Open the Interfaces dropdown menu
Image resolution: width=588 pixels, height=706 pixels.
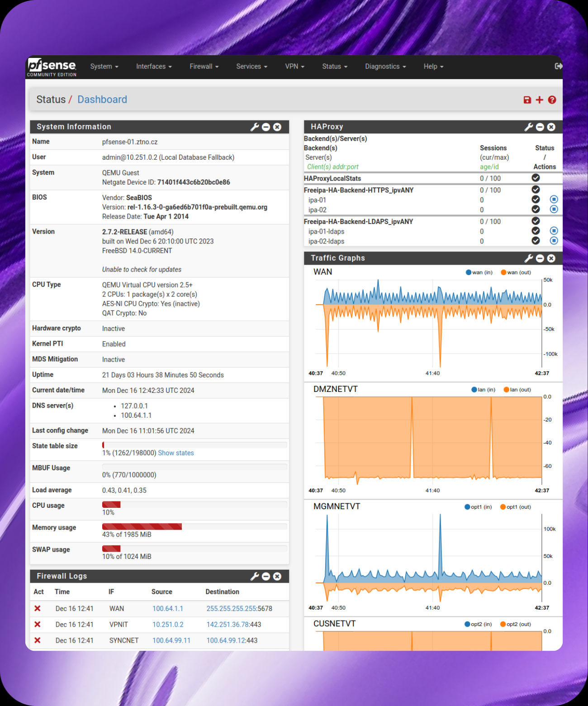click(154, 67)
